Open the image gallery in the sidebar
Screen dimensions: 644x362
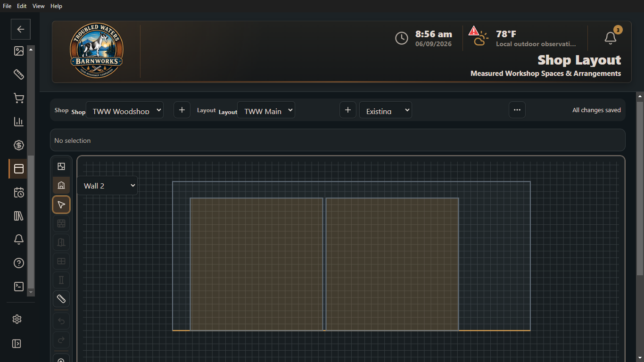point(19,51)
